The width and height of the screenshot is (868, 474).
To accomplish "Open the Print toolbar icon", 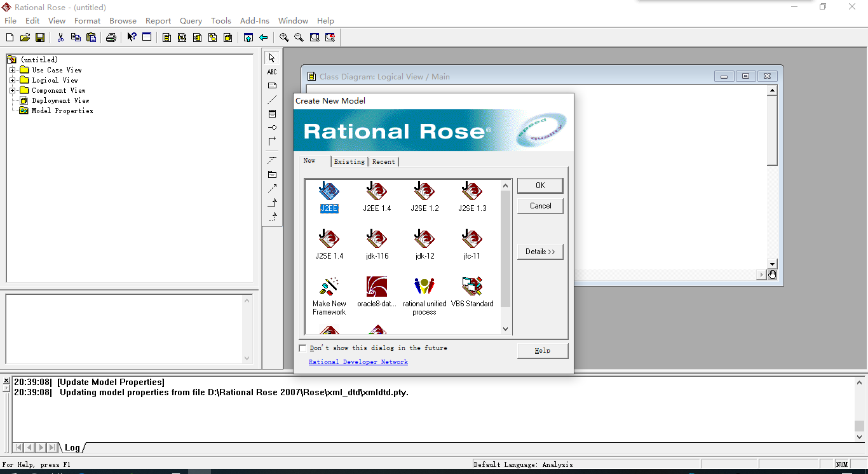I will (x=111, y=37).
